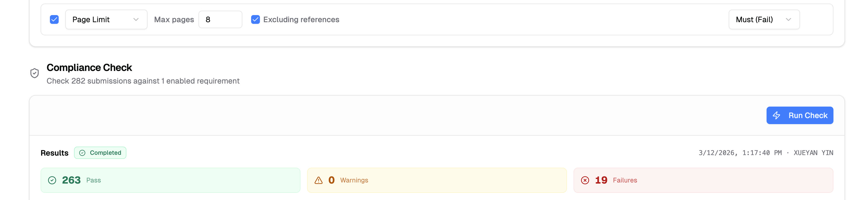This screenshot has width=868, height=200.
Task: Click the Excluding references label
Action: (301, 19)
